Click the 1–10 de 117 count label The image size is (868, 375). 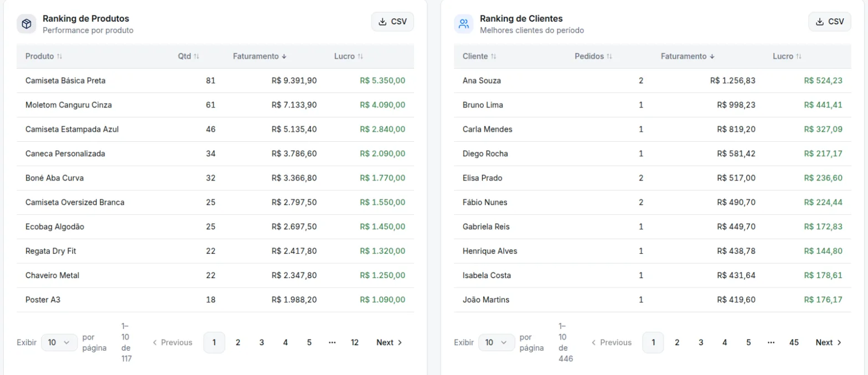(126, 342)
